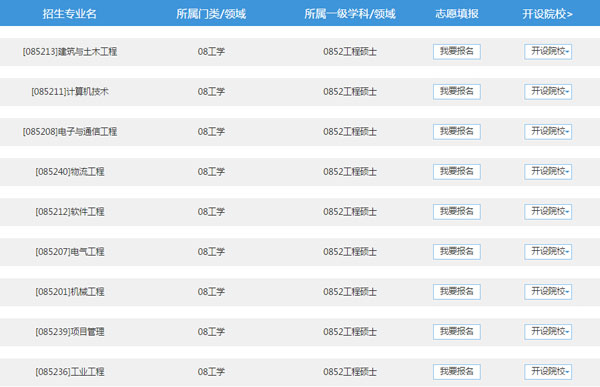Image resolution: width=600 pixels, height=387 pixels.
Task: Select the [085212]软件工程 major name
Action: (70, 212)
